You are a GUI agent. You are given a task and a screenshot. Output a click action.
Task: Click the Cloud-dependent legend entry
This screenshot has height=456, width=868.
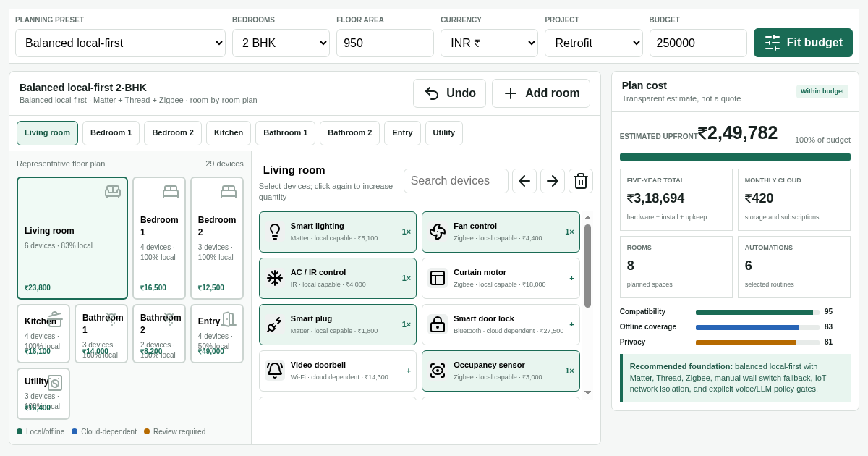104,431
